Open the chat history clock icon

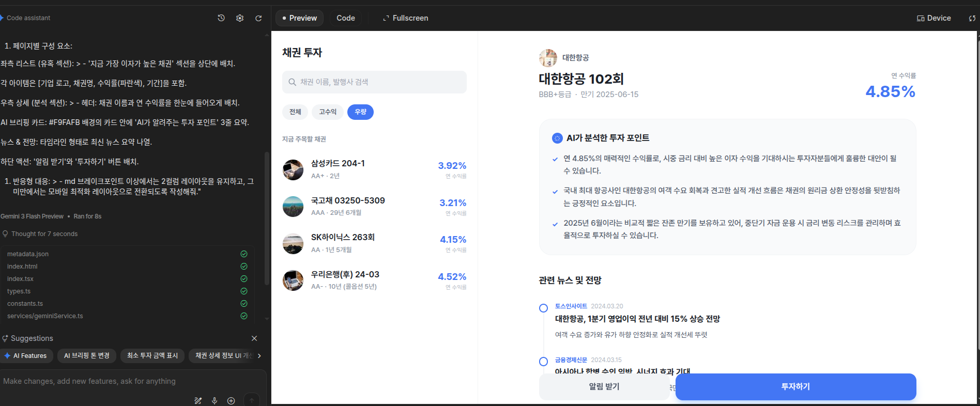[x=221, y=18]
